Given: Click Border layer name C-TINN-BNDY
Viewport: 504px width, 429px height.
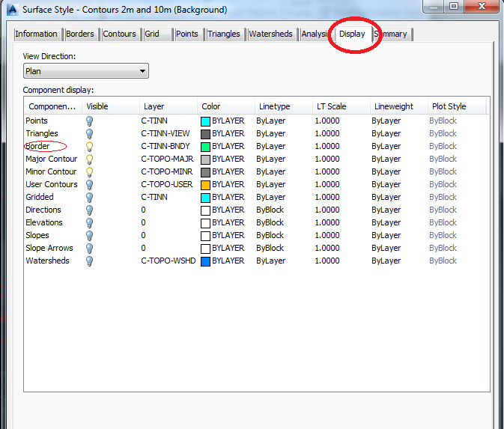Looking at the screenshot, I should click(x=166, y=146).
